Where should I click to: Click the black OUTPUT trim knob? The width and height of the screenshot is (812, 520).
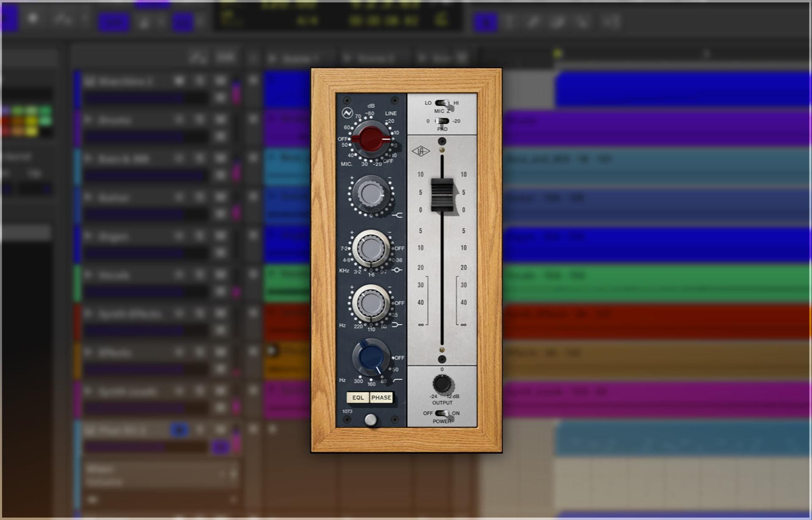pyautogui.click(x=442, y=383)
